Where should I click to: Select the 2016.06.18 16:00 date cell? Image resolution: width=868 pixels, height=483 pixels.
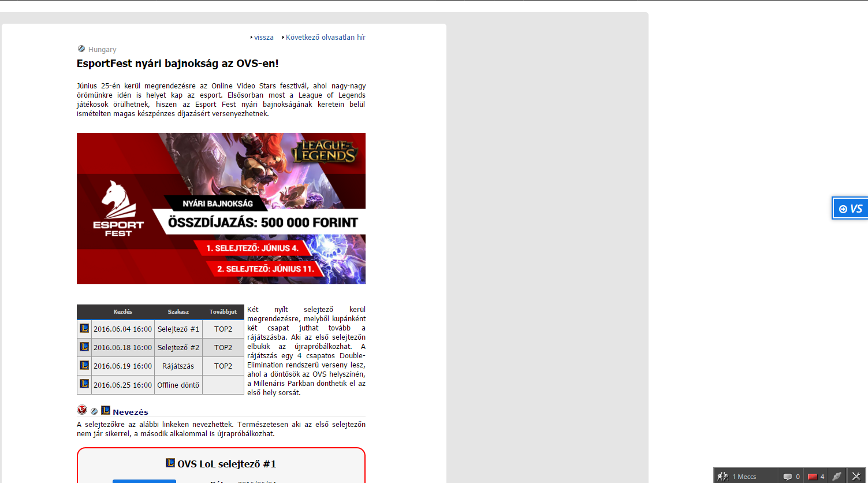click(x=123, y=347)
